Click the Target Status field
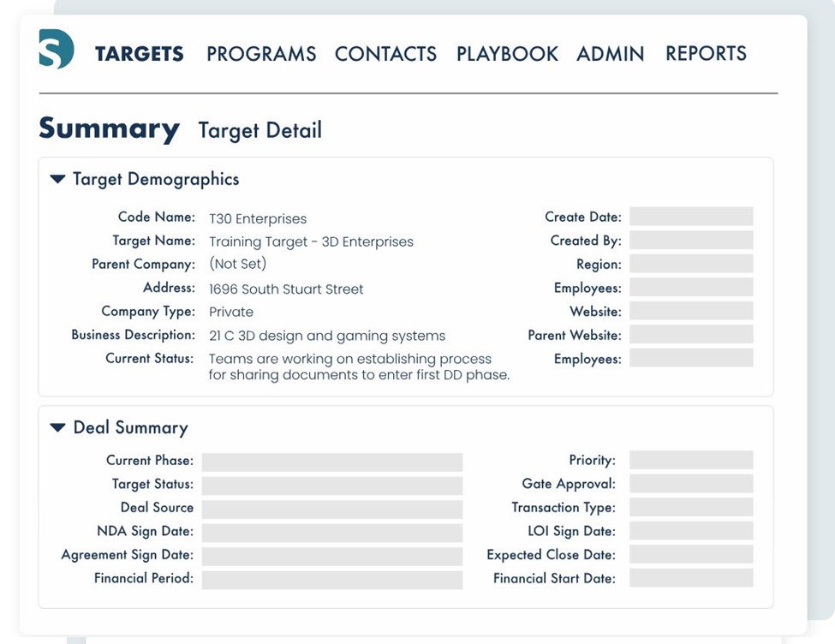835x644 pixels. pos(332,486)
